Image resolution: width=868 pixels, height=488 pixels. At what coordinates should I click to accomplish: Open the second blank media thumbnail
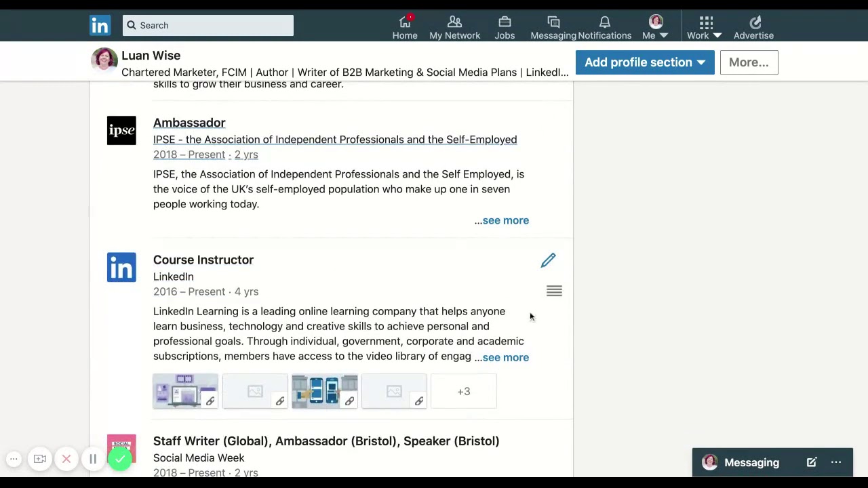point(255,391)
